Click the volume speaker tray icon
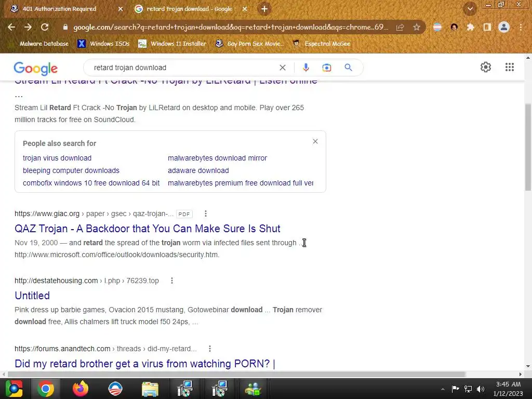 coord(481,389)
